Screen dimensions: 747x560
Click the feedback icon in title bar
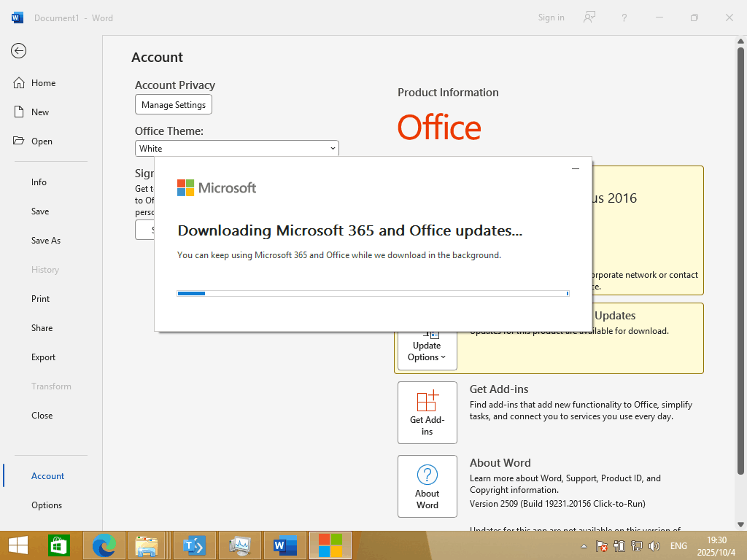point(589,17)
